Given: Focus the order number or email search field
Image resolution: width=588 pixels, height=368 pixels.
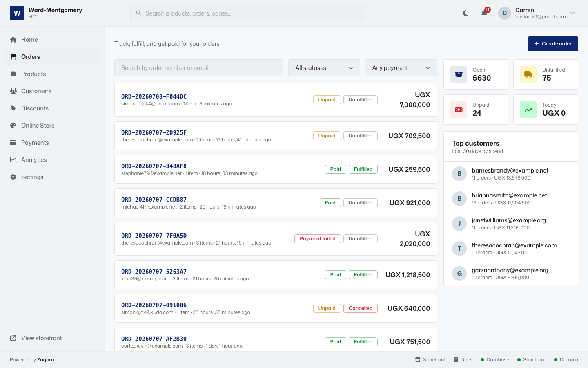Looking at the screenshot, I should point(199,68).
